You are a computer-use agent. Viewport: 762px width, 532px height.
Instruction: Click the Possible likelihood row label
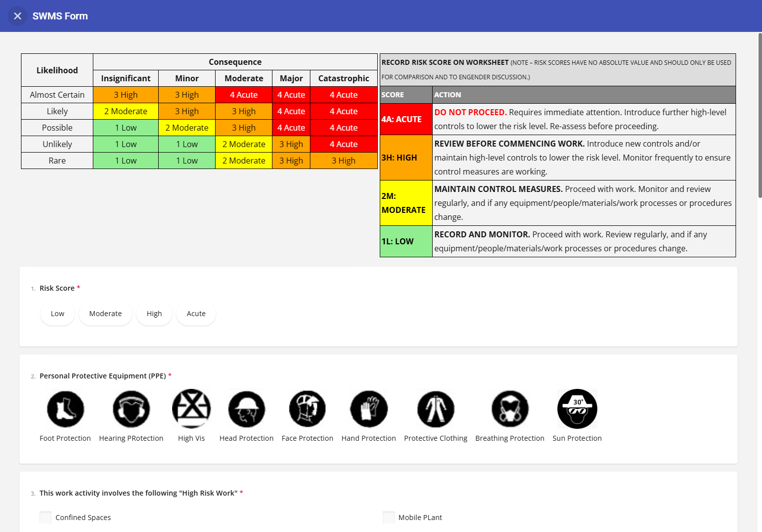pyautogui.click(x=57, y=128)
